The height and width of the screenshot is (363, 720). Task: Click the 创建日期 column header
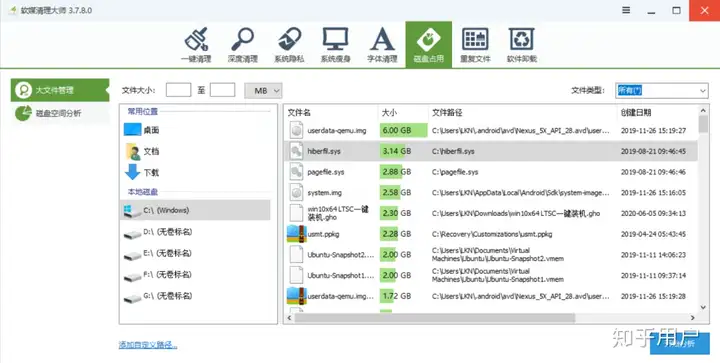coord(657,112)
